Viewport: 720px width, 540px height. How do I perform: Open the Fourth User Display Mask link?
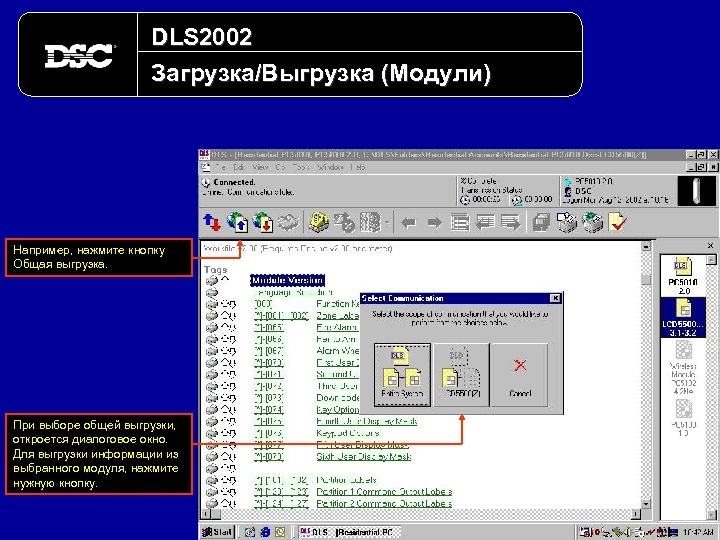point(366,421)
